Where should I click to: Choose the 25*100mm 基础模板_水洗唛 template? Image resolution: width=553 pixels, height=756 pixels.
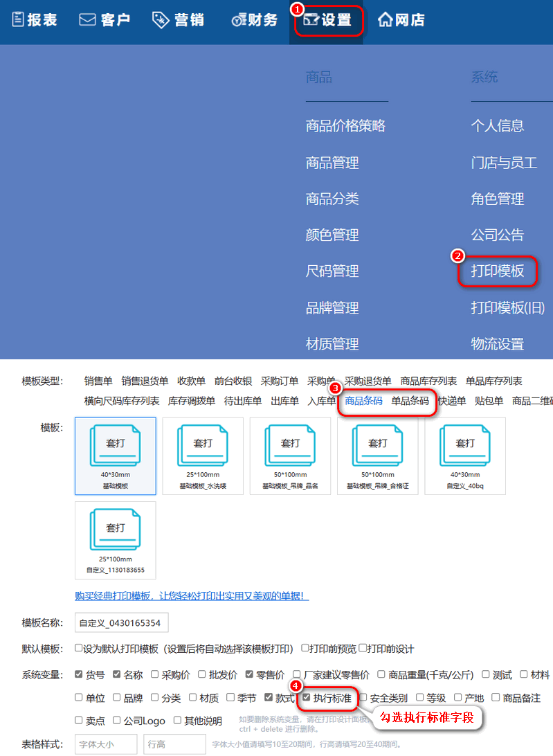203,456
